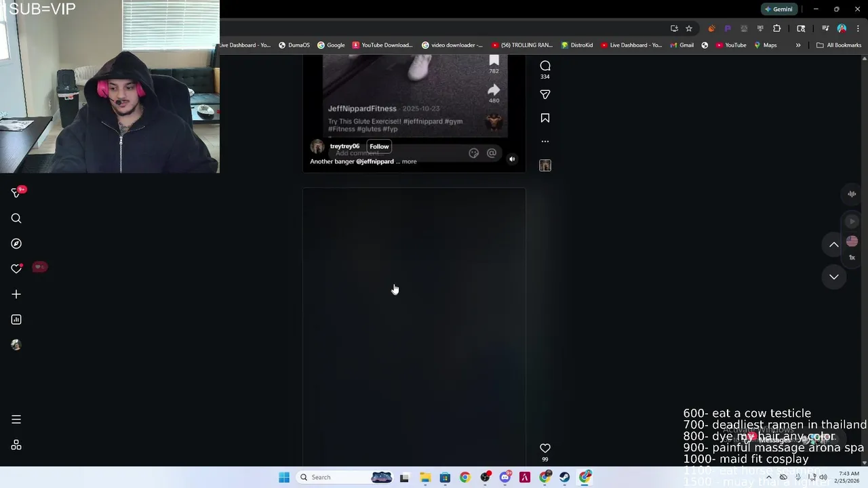The image size is (868, 488).
Task: Open the three-dot more options on the reel
Action: click(545, 142)
